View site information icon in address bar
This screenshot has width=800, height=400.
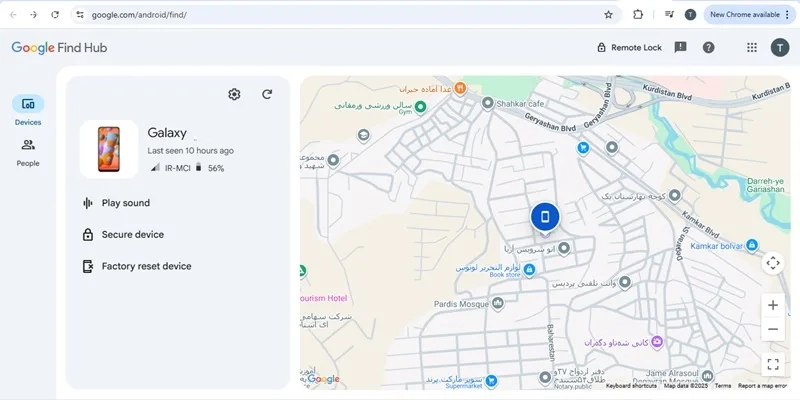(80, 15)
